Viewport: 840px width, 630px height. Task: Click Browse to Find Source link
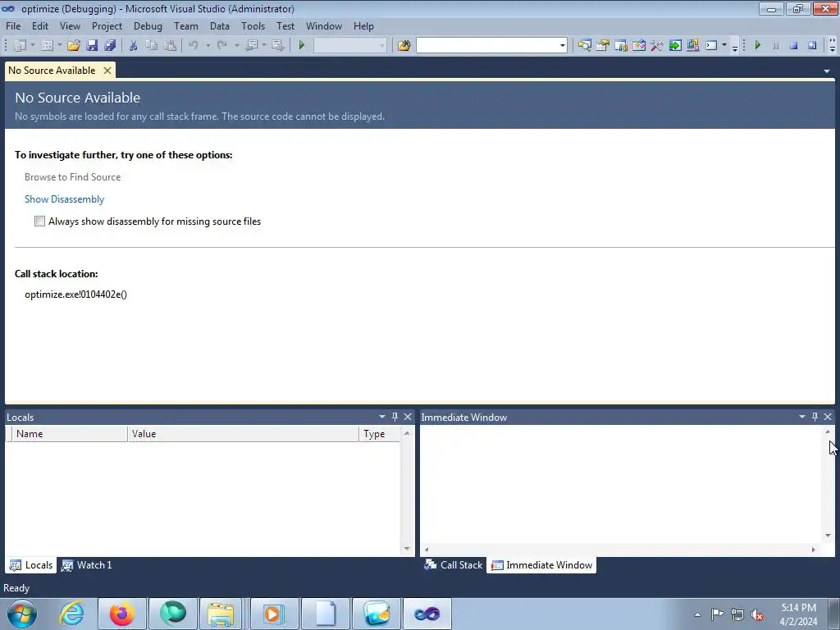pyautogui.click(x=72, y=177)
